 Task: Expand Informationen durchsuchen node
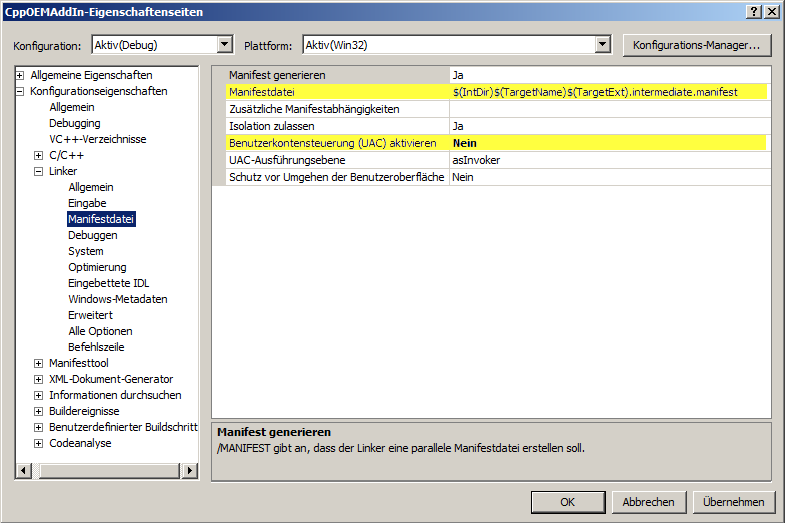(39, 395)
